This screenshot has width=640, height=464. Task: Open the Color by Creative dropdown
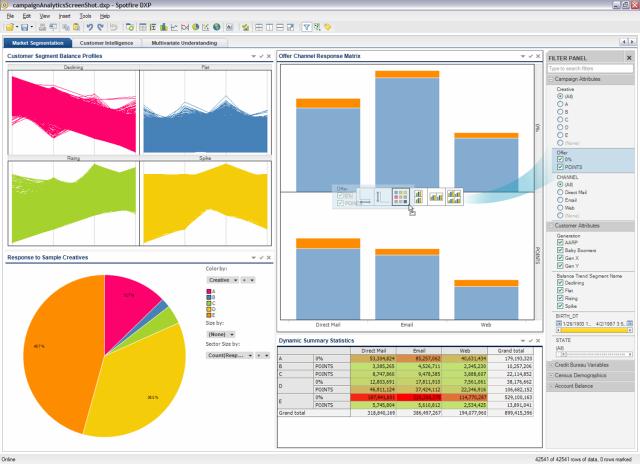222,280
